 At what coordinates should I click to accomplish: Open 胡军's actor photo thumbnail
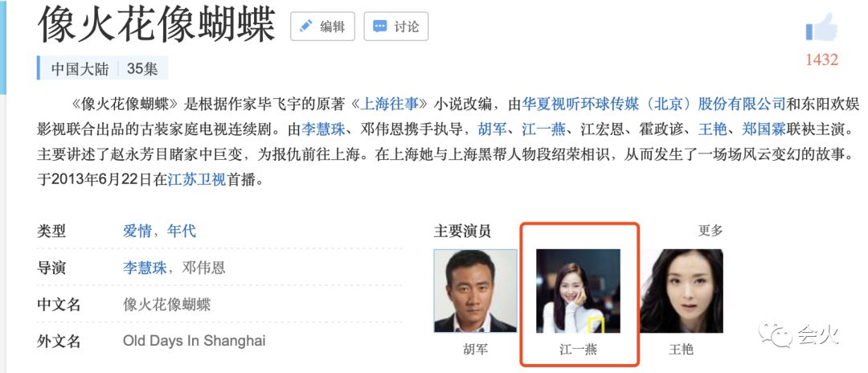(476, 290)
